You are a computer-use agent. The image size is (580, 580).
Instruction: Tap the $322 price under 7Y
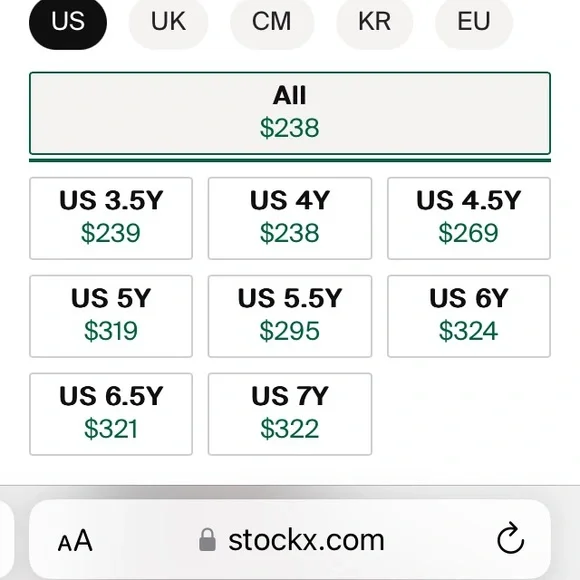click(290, 429)
